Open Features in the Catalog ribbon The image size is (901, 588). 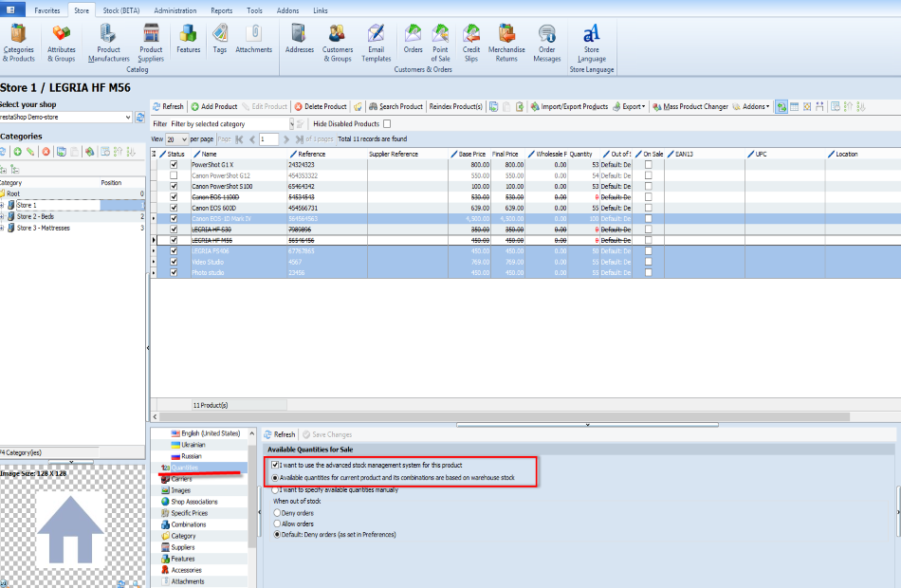pos(189,39)
